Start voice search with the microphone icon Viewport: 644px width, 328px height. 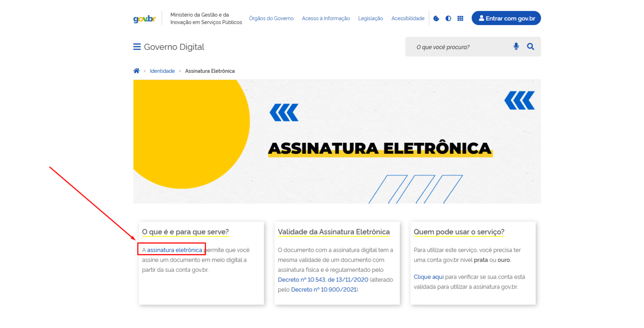516,46
